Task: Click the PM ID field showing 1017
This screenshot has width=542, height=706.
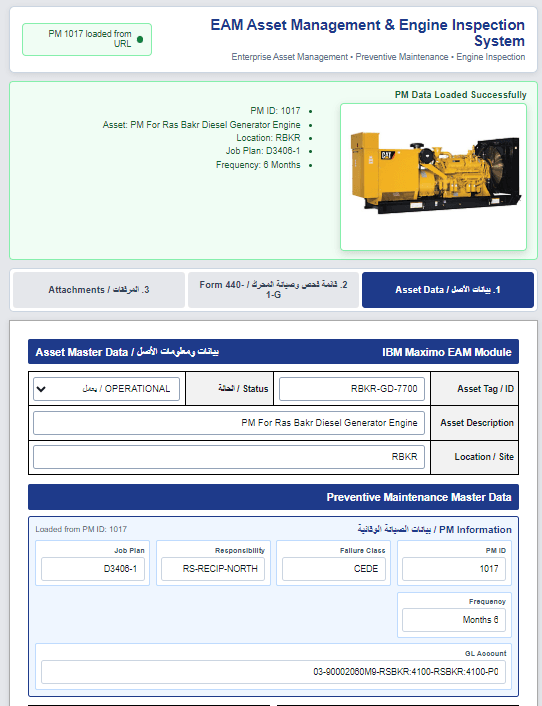Action: [x=454, y=569]
